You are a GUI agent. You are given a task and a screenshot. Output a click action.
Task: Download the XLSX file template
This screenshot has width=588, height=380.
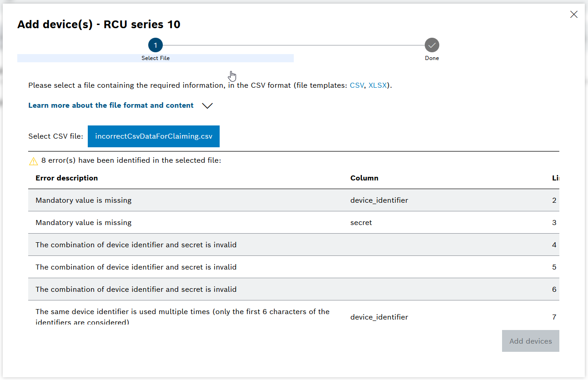(x=377, y=85)
